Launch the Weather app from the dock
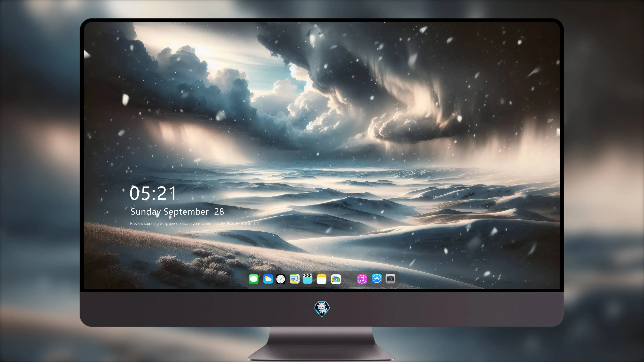This screenshot has height=362, width=644. click(x=268, y=279)
